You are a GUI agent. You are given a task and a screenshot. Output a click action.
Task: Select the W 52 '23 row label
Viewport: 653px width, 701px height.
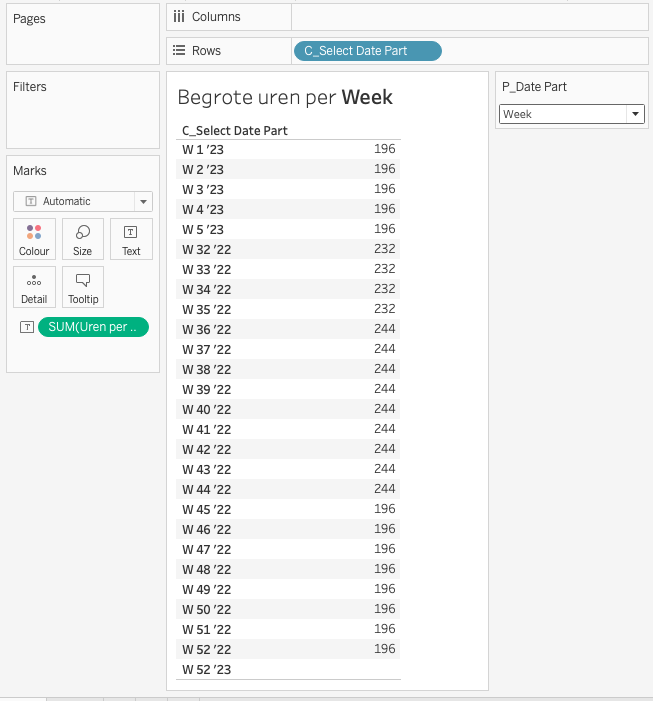(206, 669)
